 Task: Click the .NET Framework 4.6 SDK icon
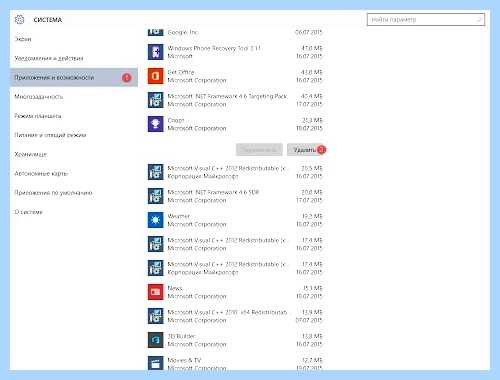click(x=156, y=196)
